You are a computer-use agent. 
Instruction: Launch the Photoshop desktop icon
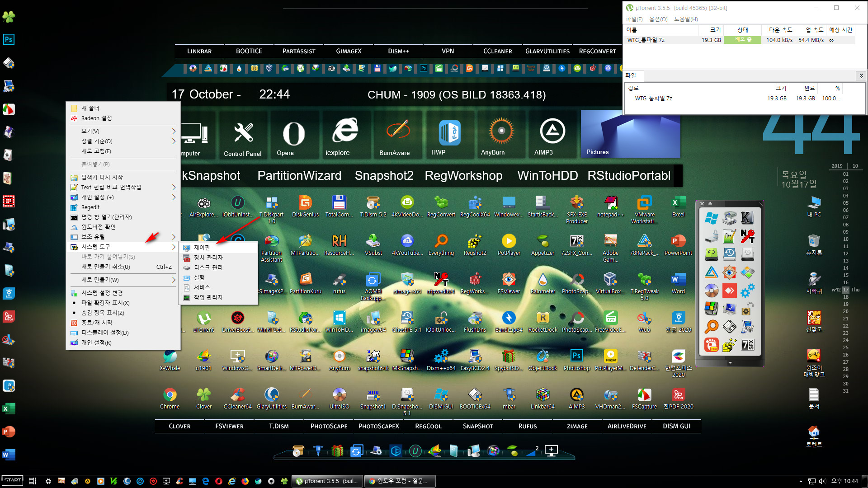[x=576, y=360]
